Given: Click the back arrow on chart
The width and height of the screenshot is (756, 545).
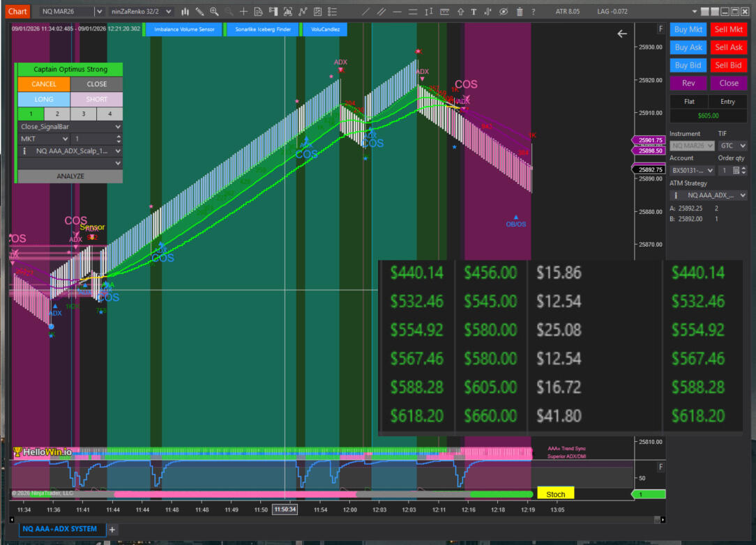Looking at the screenshot, I should click(622, 33).
